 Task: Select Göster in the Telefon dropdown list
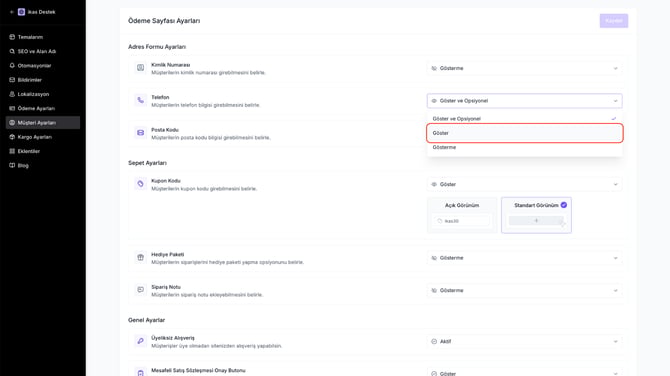[525, 133]
